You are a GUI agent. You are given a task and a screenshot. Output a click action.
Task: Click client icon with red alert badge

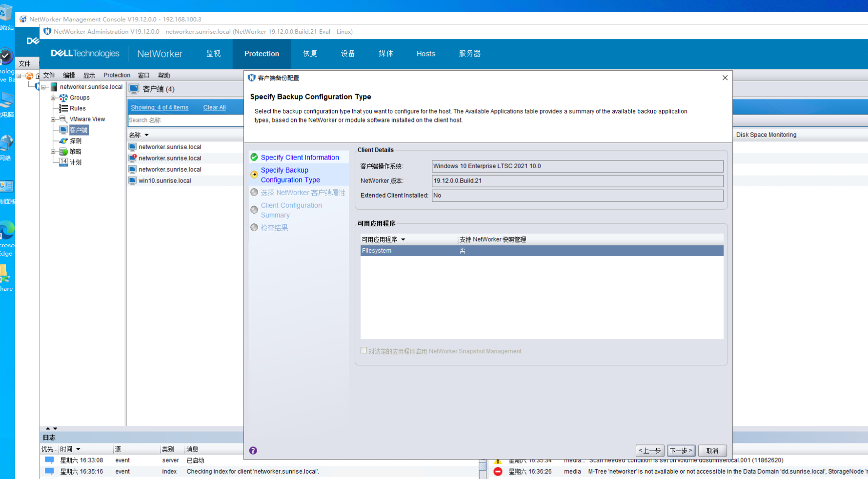[132, 158]
